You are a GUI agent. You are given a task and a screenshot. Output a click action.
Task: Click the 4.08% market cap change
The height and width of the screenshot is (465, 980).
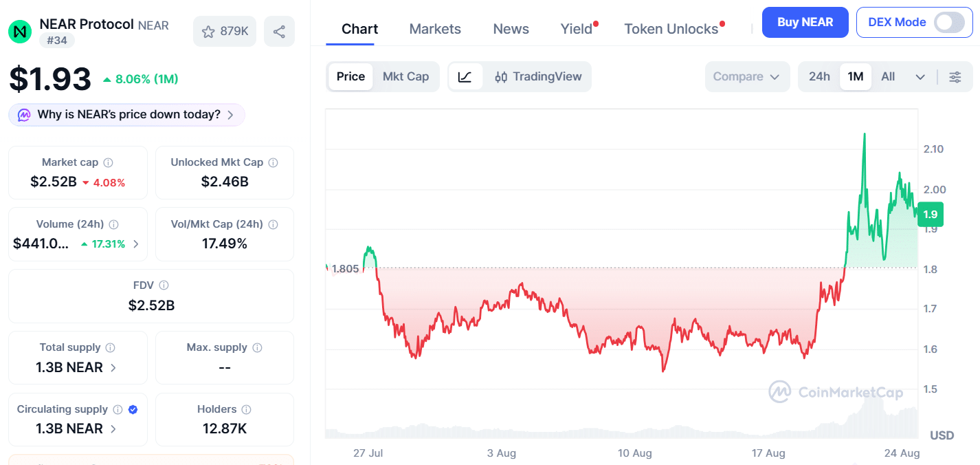[104, 183]
